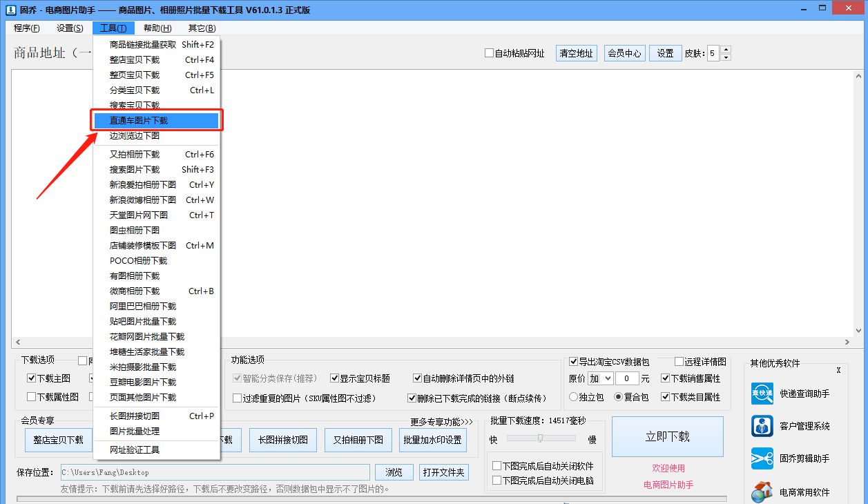Uncheck the 导出淘宝CSV数据包 option
Image resolution: width=868 pixels, height=504 pixels.
[573, 361]
